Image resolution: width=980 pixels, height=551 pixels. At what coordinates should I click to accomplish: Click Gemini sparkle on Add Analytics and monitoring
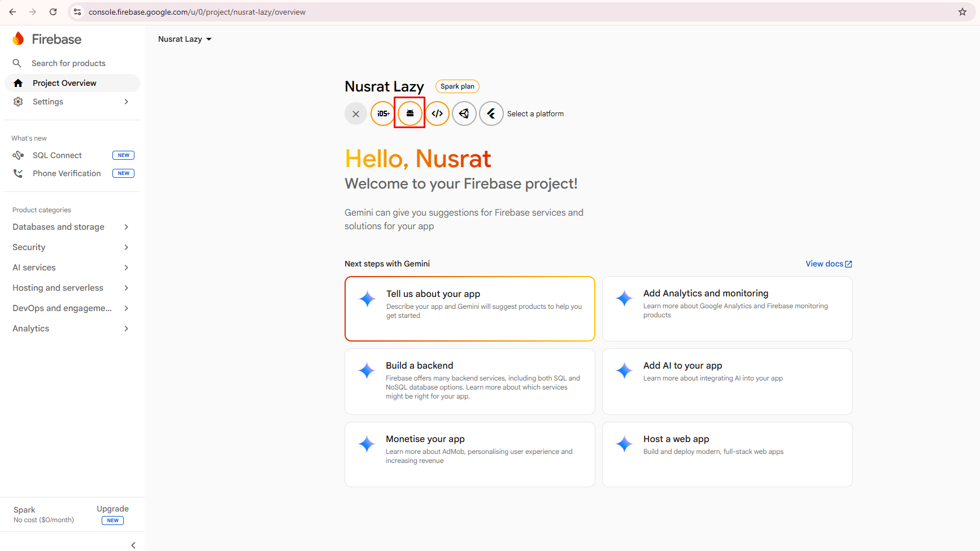[x=624, y=298]
